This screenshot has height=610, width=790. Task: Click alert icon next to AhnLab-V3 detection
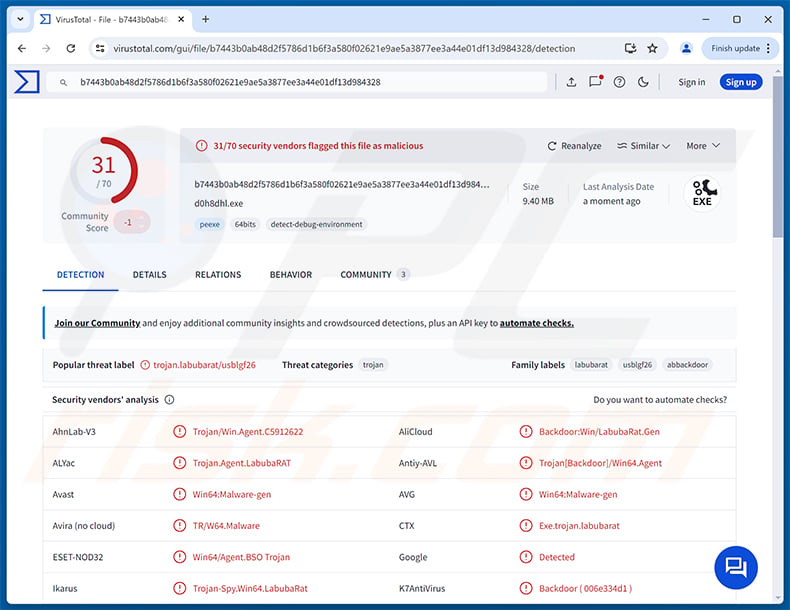(179, 432)
